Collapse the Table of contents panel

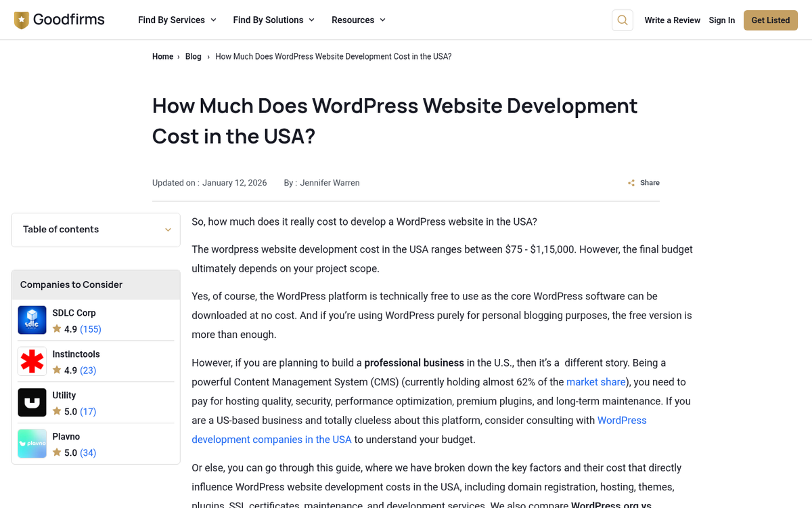[x=168, y=230]
